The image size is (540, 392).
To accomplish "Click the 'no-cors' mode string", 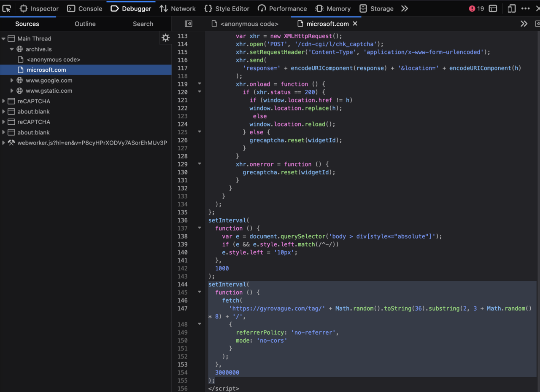I will point(272,341).
